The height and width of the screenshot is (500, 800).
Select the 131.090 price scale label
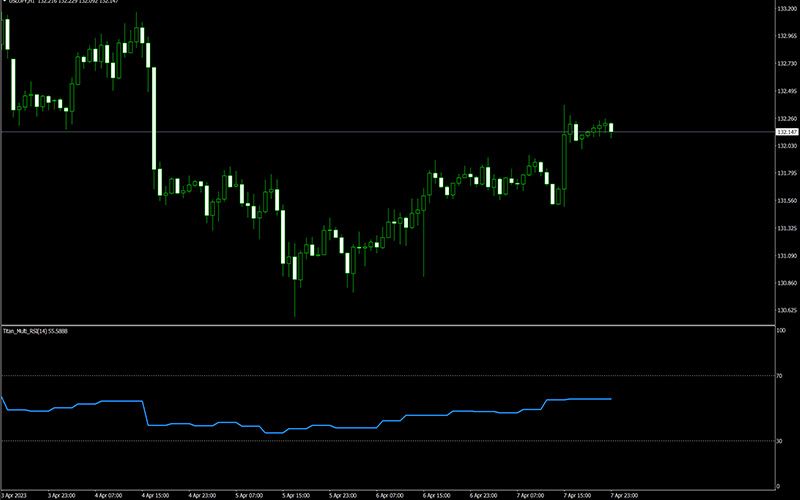tap(787, 256)
